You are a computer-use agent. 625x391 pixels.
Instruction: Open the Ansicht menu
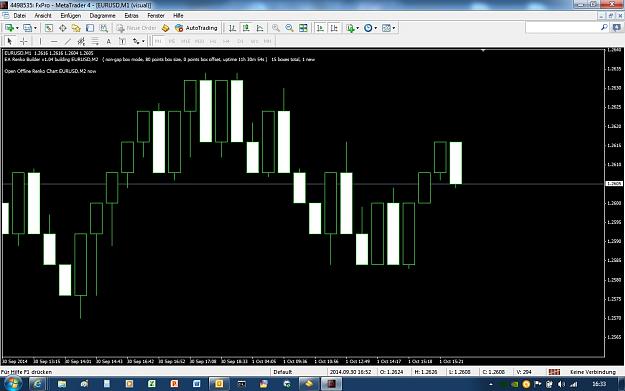(x=43, y=16)
